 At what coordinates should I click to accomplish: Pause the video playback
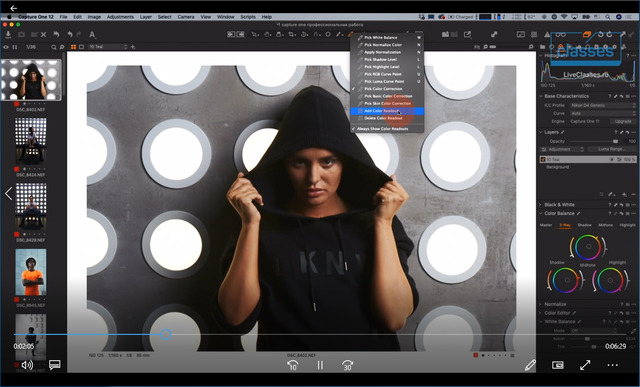point(320,365)
